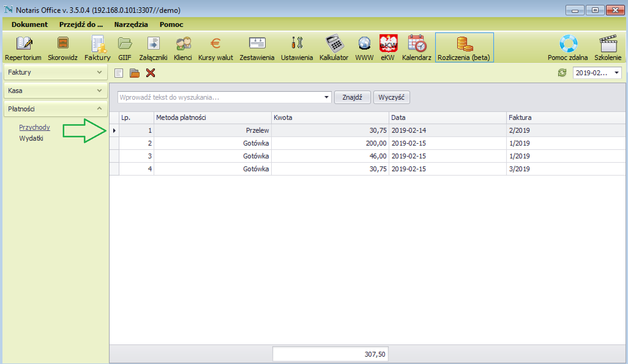
Task: Open the Dokument menu
Action: pyautogui.click(x=30, y=24)
